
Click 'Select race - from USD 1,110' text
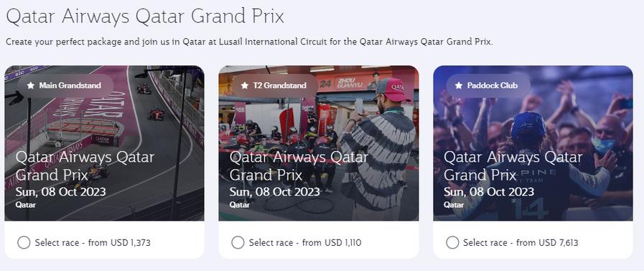point(305,243)
